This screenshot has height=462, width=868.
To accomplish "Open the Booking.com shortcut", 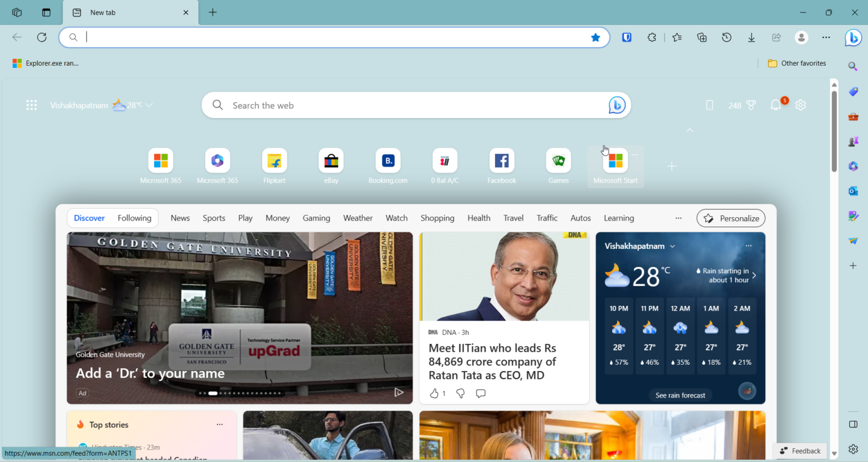I will [x=388, y=160].
